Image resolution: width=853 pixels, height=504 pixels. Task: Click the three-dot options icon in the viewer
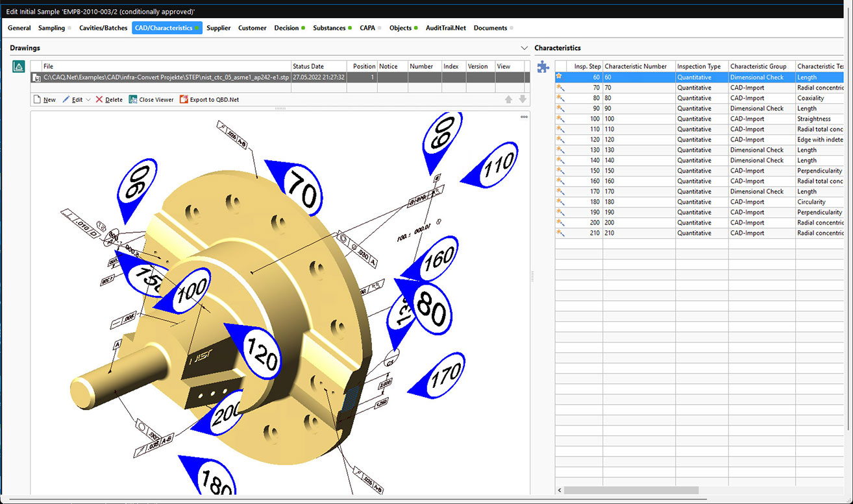click(523, 117)
